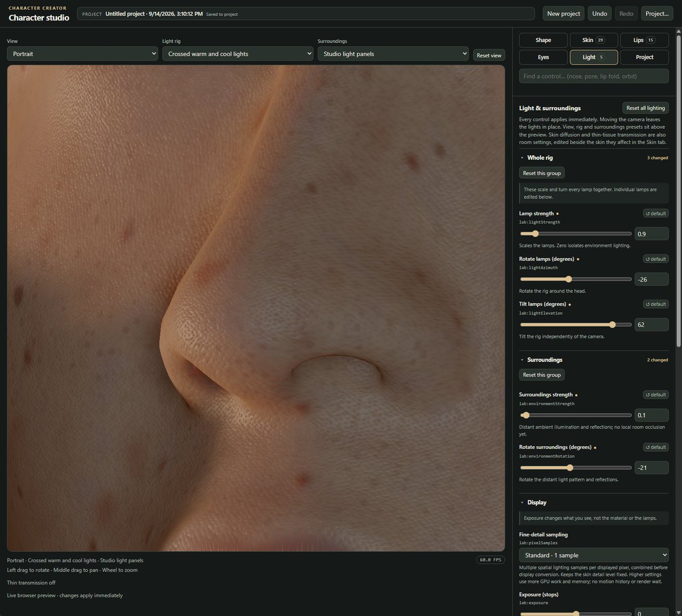
Task: Switch to the Lips tab
Action: pos(644,40)
